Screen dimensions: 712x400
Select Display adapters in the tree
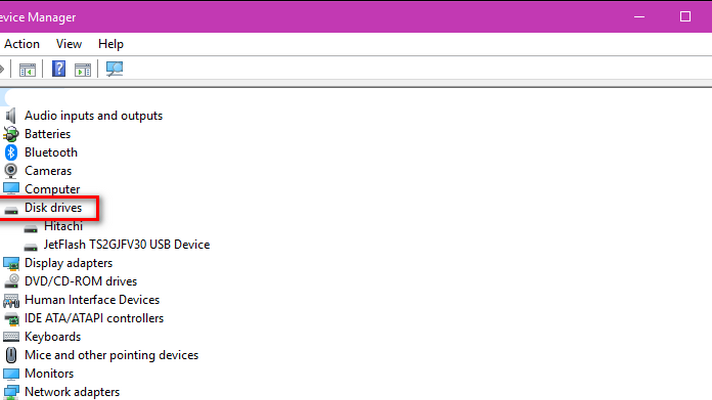pos(69,263)
